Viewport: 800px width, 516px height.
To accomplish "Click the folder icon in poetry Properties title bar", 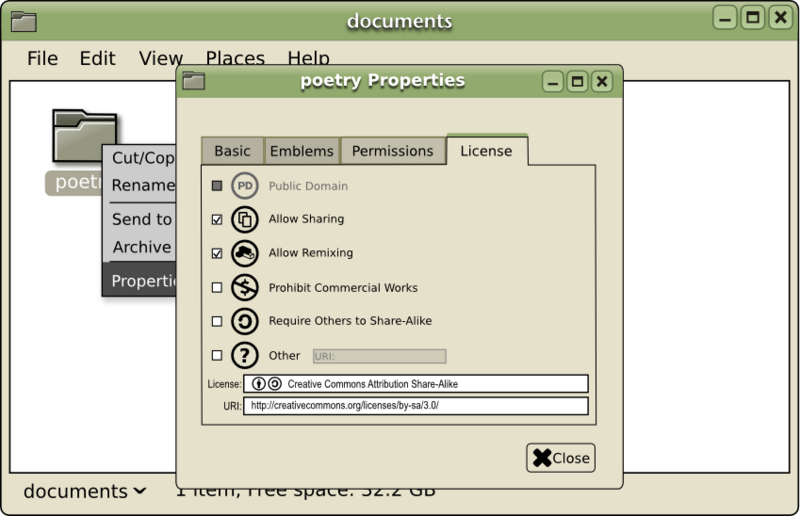I will (194, 81).
